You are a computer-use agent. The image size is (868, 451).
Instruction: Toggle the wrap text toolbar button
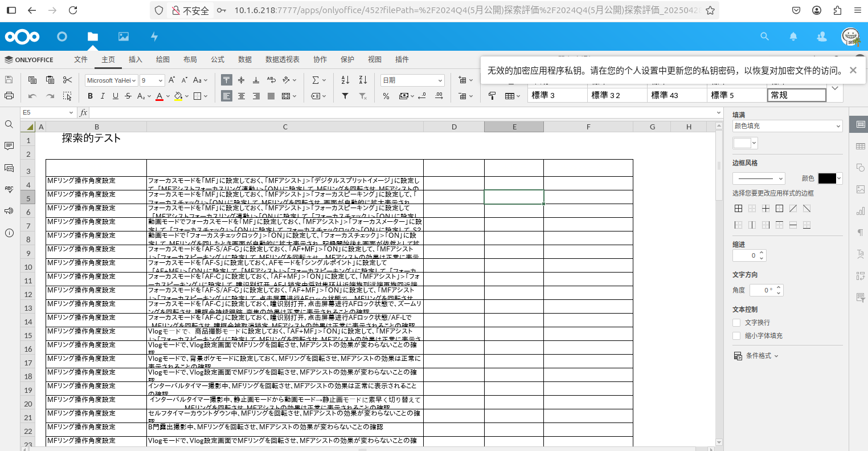point(271,80)
